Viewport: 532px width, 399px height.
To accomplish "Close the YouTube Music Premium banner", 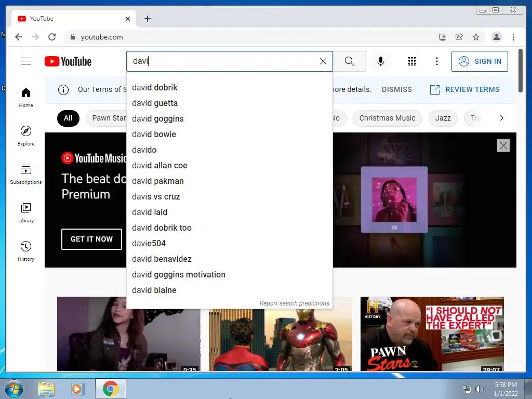I will [503, 145].
